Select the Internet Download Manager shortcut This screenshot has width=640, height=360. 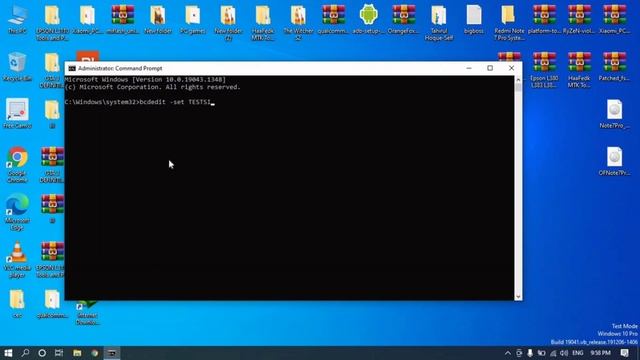[x=87, y=313]
